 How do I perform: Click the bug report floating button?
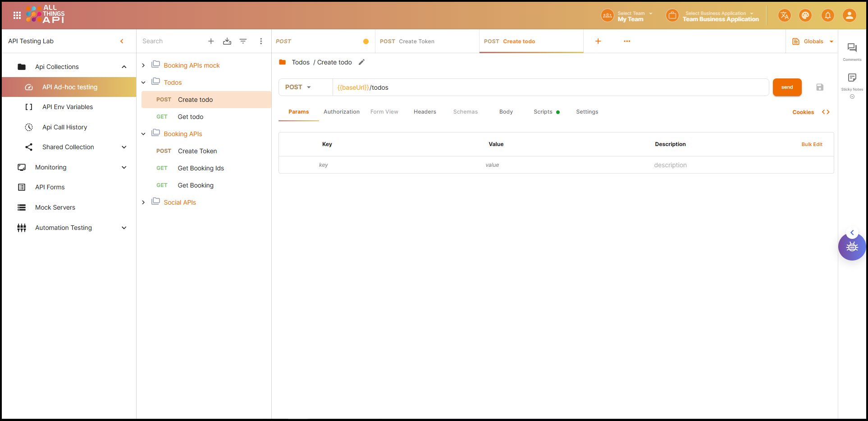852,247
